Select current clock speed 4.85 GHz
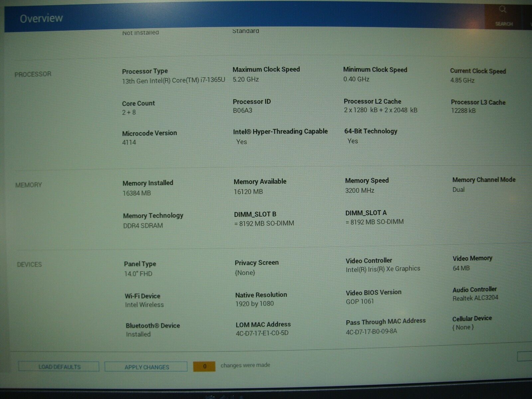The height and width of the screenshot is (399, 532). [463, 80]
